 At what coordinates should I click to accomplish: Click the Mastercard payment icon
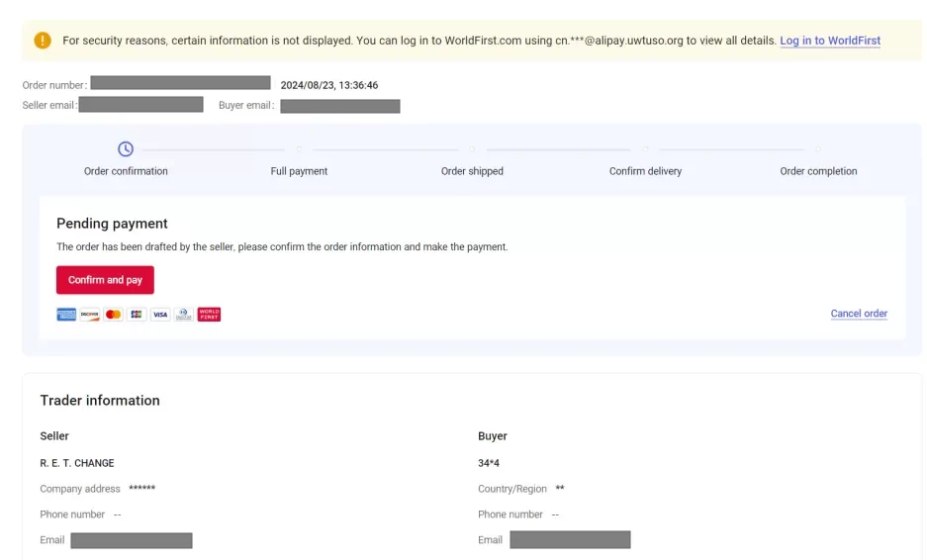tap(113, 315)
